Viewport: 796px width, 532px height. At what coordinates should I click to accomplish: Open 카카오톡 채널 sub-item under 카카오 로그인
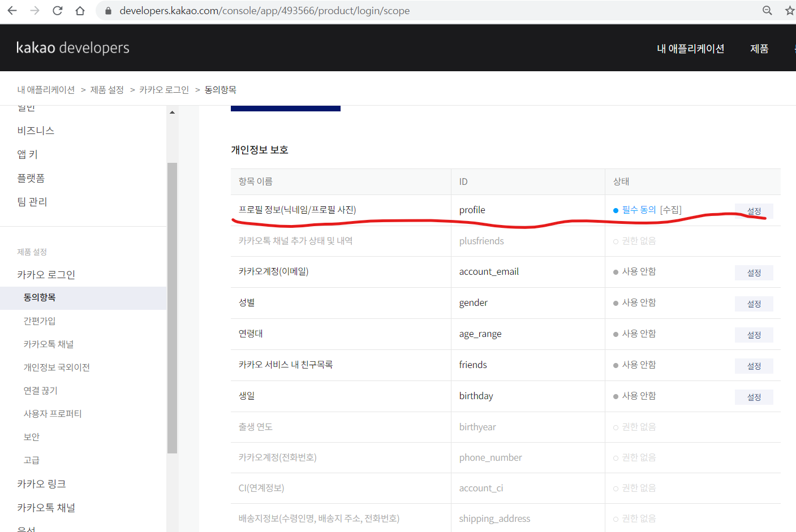pos(49,344)
